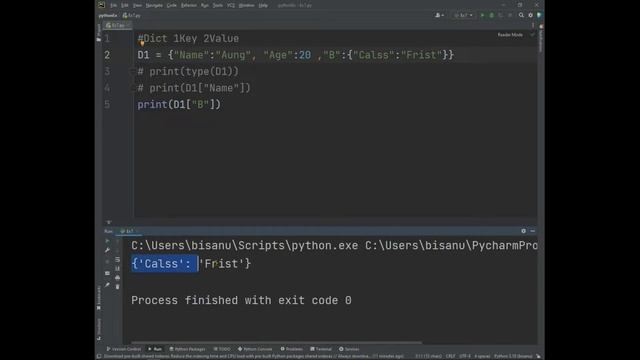Click the layout icon in Run panel
This screenshot has height=360, width=640.
(x=107, y=273)
